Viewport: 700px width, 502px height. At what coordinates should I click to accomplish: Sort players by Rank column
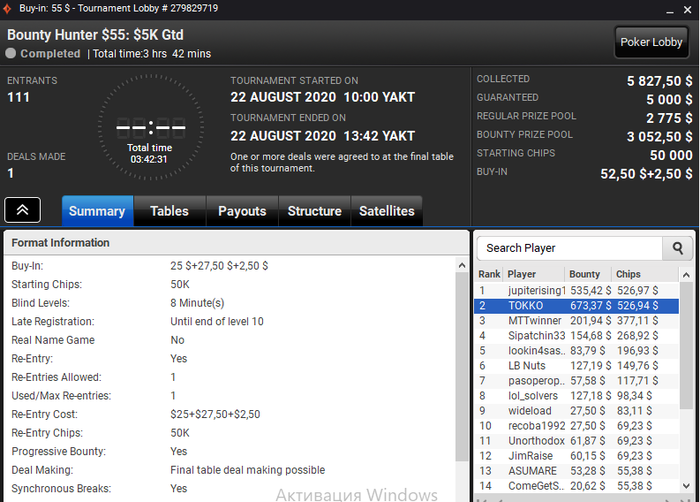coord(489,274)
